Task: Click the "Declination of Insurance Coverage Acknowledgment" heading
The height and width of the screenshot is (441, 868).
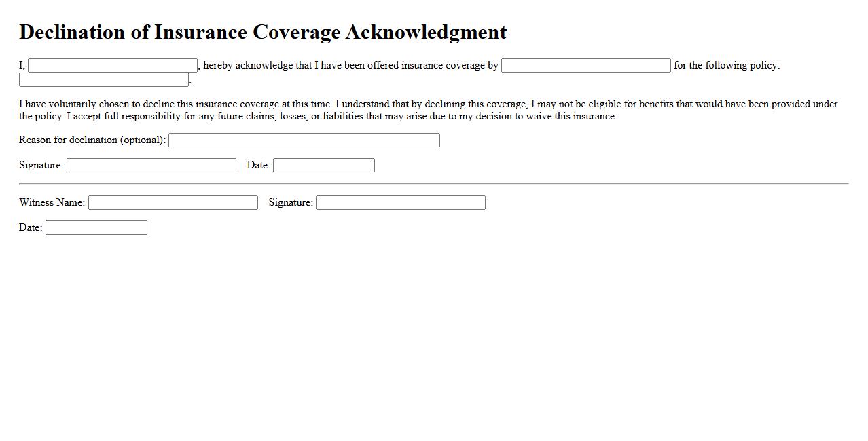Action: [x=263, y=32]
